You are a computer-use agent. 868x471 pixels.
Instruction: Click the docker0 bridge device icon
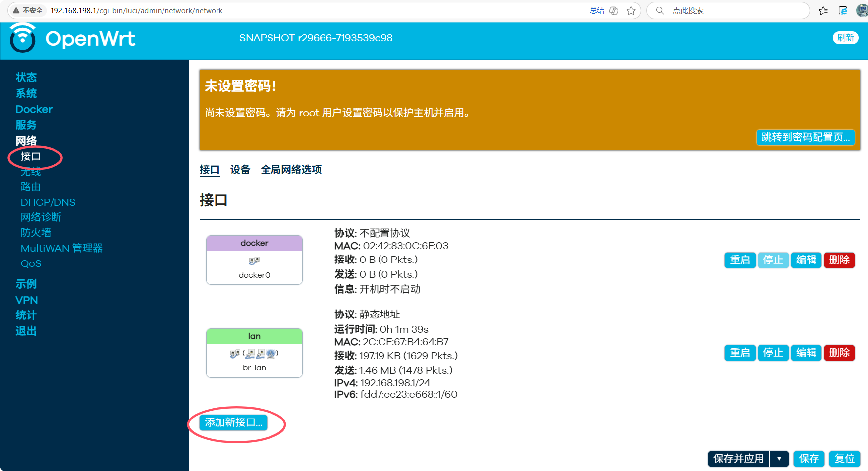tap(254, 261)
